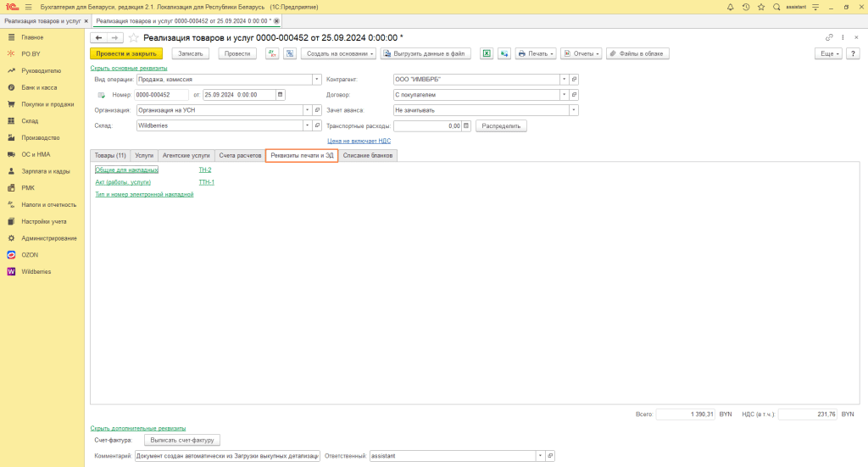
Task: Click Скрыть дополнительные реквизиты link
Action: click(x=138, y=428)
